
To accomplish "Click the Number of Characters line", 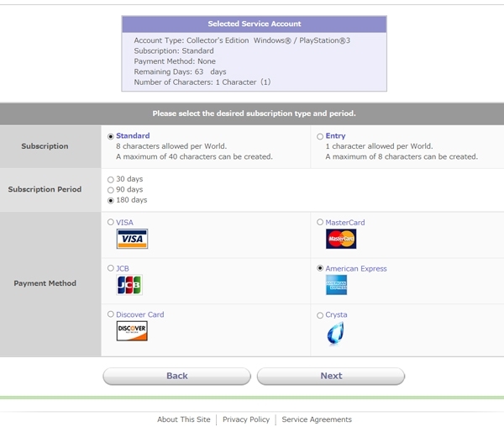I will click(202, 82).
